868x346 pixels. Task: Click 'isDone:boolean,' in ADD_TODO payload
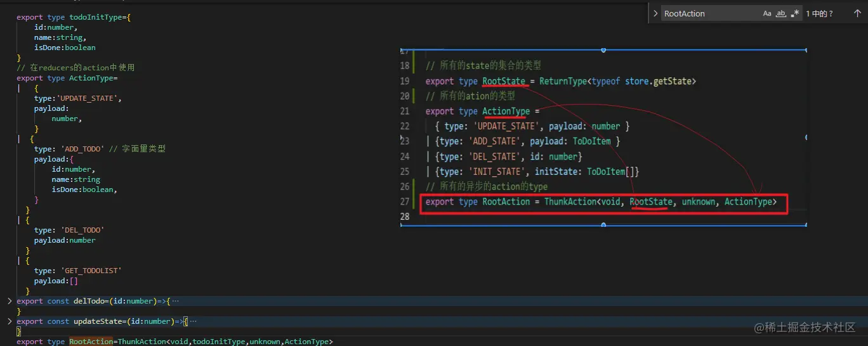pyautogui.click(x=85, y=189)
